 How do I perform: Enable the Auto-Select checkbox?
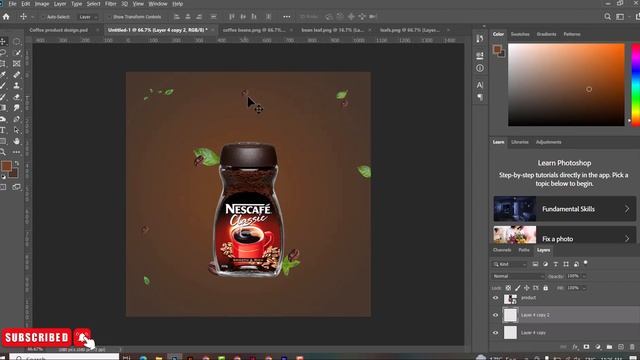pyautogui.click(x=43, y=17)
